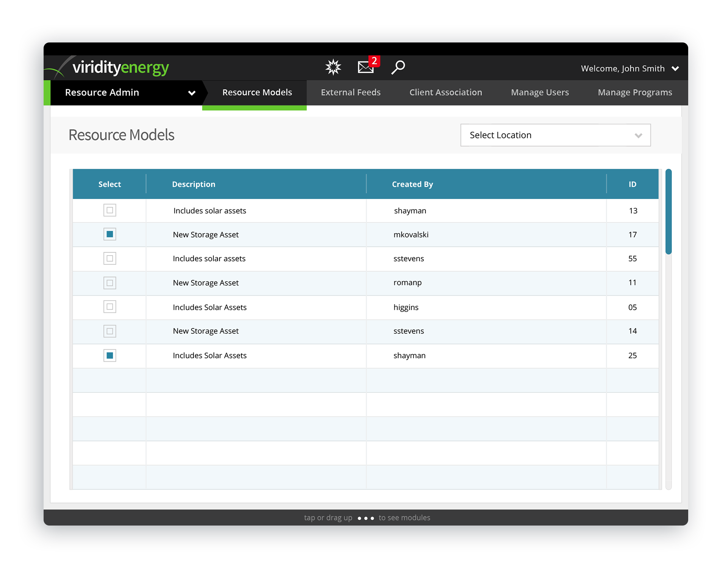Open the Manage Programs tab
Image resolution: width=728 pixels, height=568 pixels.
[635, 93]
